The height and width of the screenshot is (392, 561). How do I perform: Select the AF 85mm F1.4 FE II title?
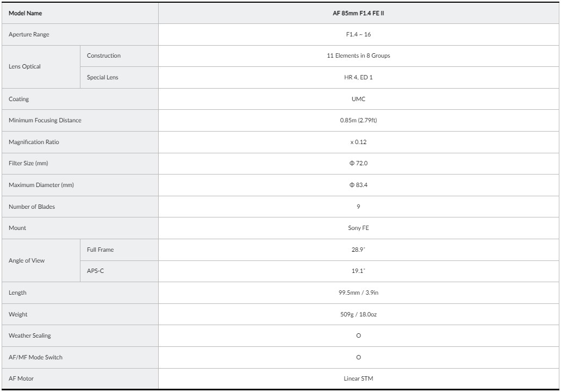pyautogui.click(x=358, y=13)
